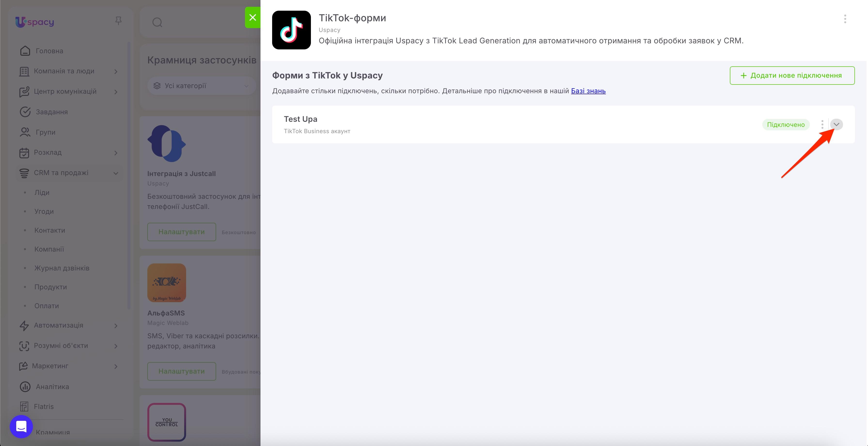Viewport: 868px width, 446px height.
Task: Open Контакти submenu item
Action: (49, 230)
